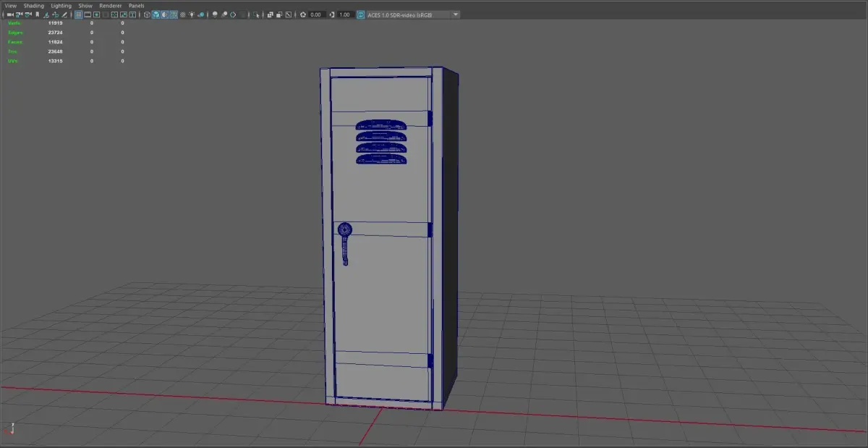
Task: Switch to Smooth Shade All mode
Action: click(x=156, y=14)
